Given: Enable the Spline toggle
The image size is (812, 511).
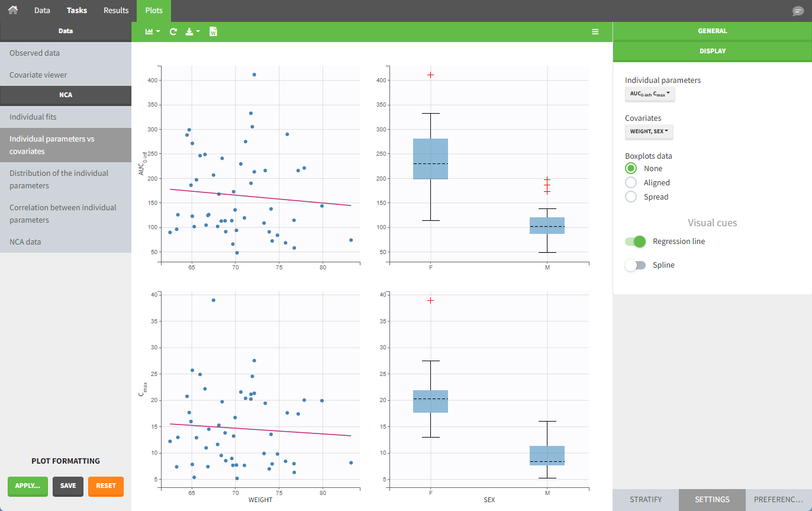Looking at the screenshot, I should (635, 265).
